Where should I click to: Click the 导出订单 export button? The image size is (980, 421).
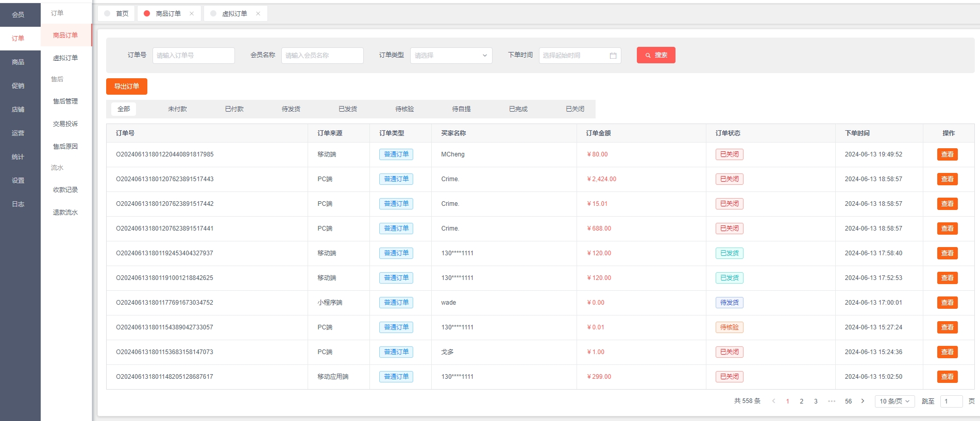[x=127, y=86]
